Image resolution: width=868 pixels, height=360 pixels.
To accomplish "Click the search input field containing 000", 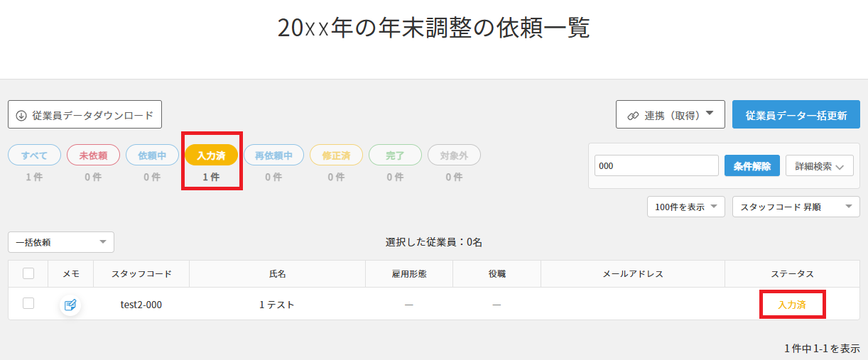I will point(656,166).
